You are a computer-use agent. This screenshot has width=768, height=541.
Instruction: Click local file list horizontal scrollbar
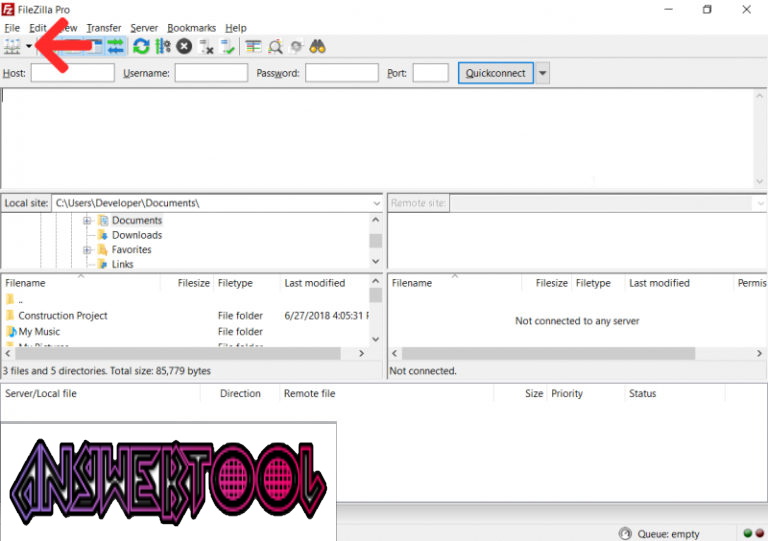pos(177,353)
